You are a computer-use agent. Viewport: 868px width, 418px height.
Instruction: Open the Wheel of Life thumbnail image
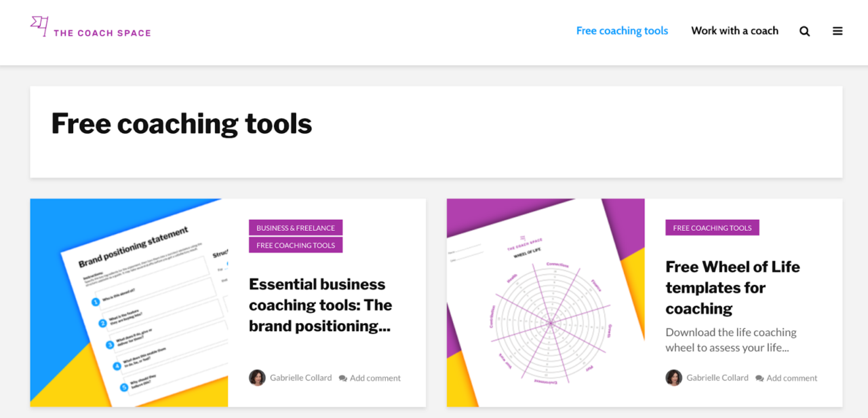tap(545, 303)
